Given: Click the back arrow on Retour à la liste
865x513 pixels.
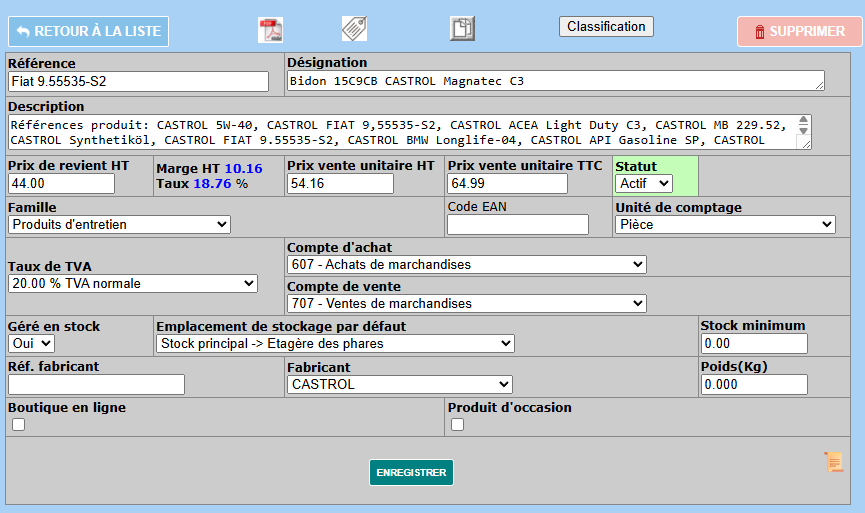Looking at the screenshot, I should (23, 32).
